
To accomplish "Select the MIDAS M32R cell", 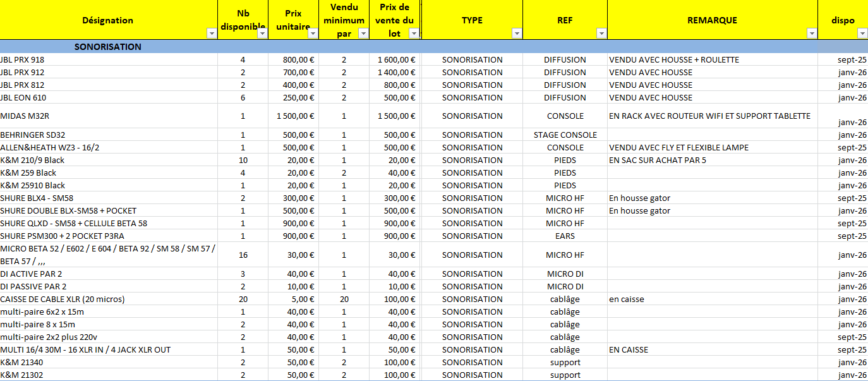I will 108,116.
